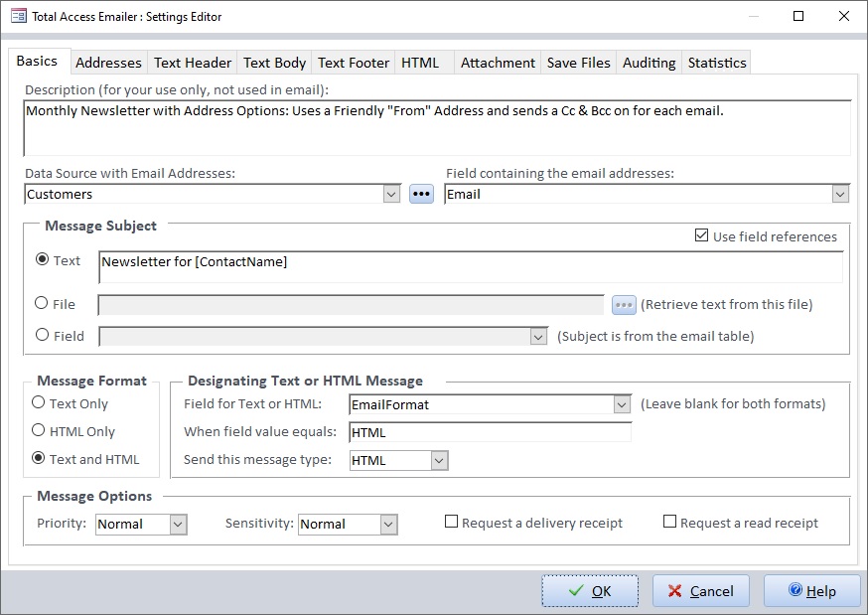
Task: Select the Text subject radio button
Action: coord(42,259)
